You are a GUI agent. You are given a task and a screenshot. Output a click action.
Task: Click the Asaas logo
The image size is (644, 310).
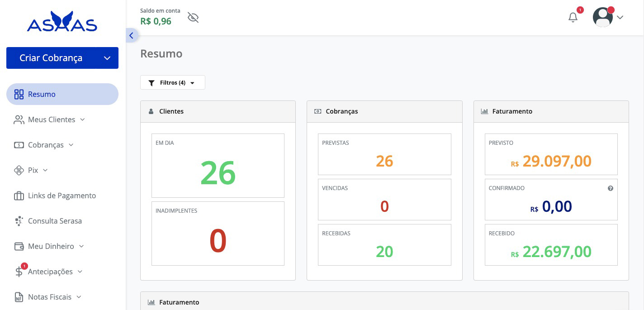pos(62,21)
